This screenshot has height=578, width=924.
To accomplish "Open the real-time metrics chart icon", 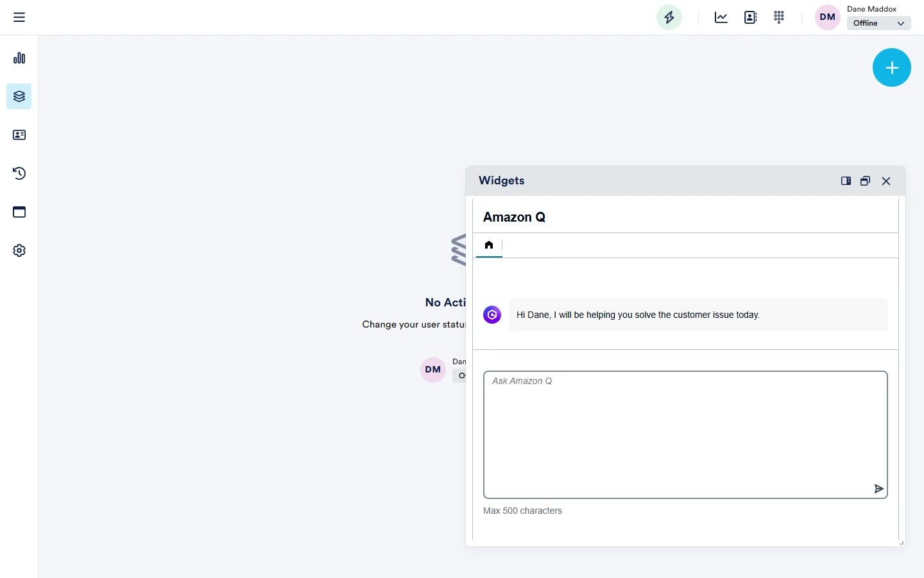I will (720, 17).
